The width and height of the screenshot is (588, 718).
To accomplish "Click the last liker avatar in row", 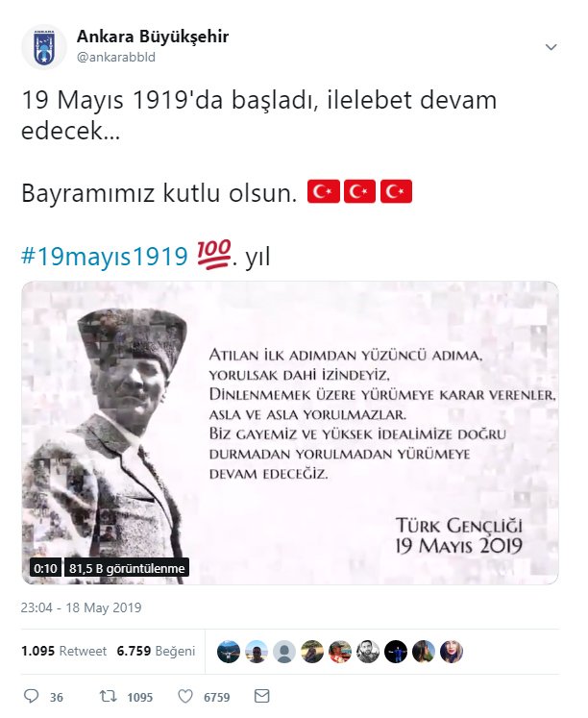I will [x=452, y=652].
